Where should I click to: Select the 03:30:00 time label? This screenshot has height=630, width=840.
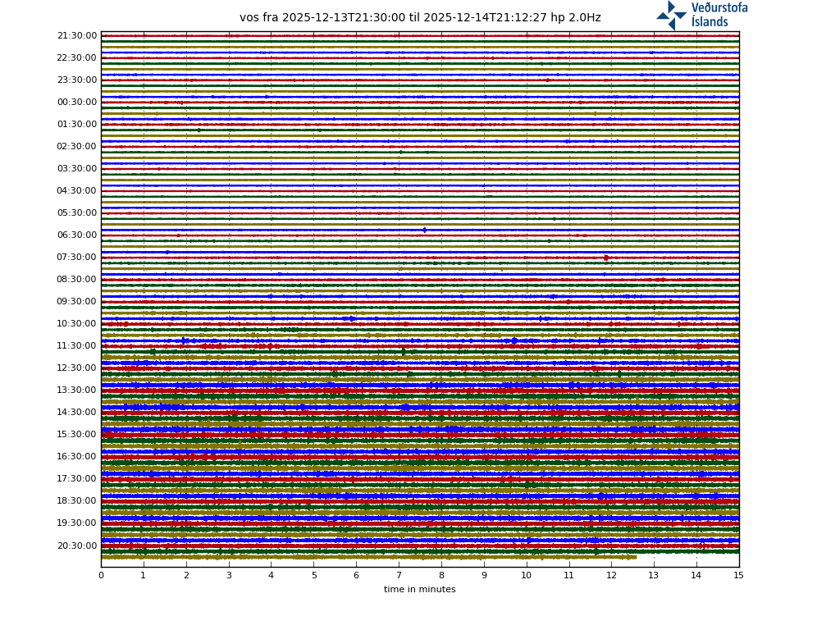[x=77, y=169]
